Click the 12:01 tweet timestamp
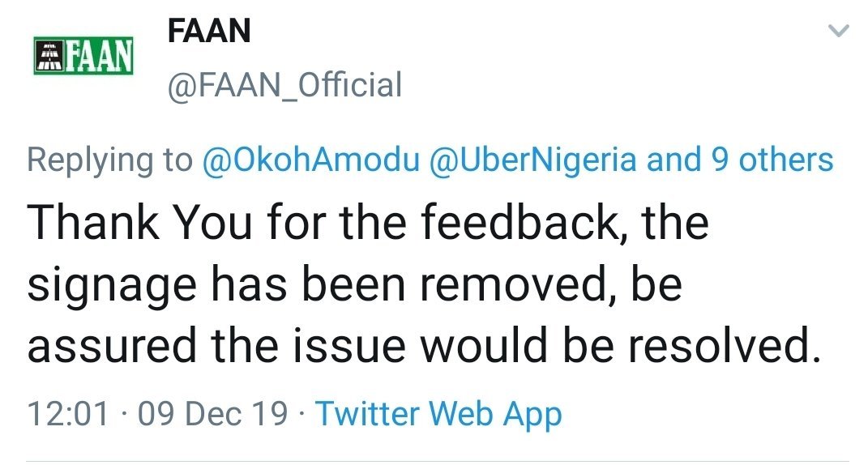868x465 pixels. click(x=68, y=414)
